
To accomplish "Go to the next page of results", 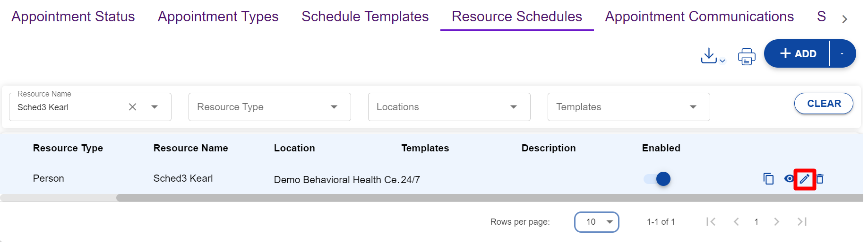I will [776, 221].
